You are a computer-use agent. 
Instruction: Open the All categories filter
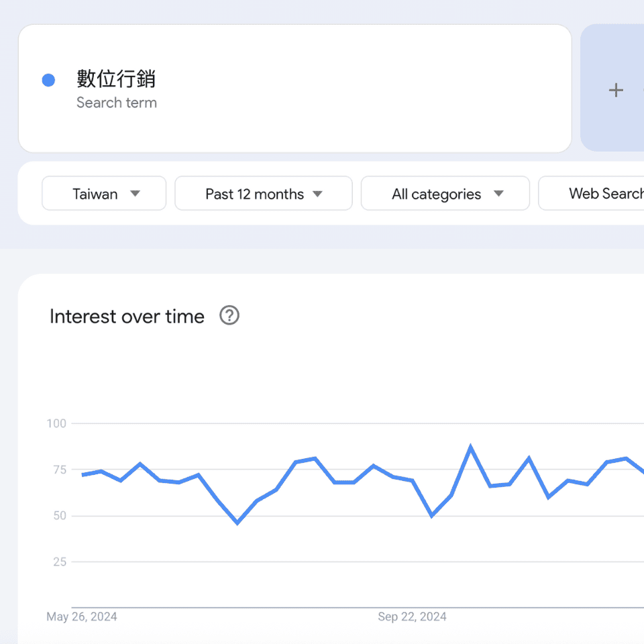pos(445,193)
